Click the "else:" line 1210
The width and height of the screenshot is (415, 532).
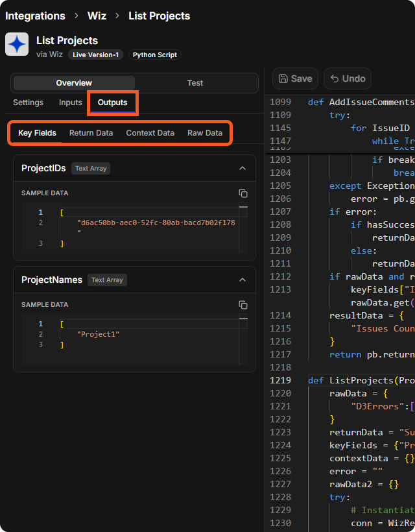coord(364,250)
